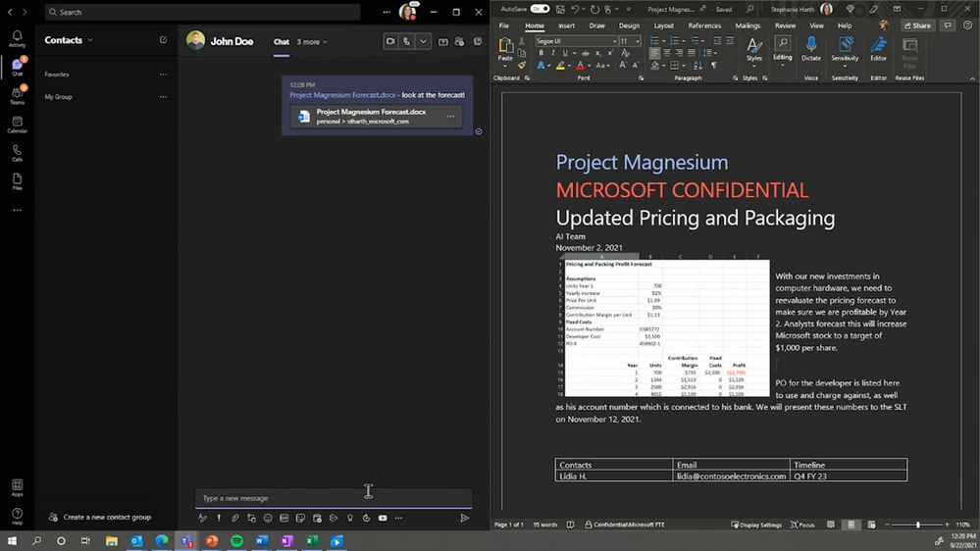The image size is (980, 551).
Task: Open more options for My Group
Action: point(163,97)
